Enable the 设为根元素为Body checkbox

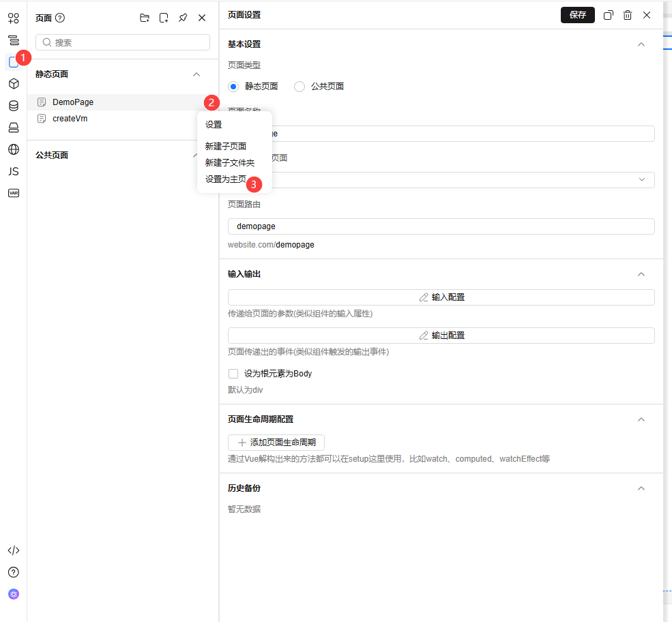click(234, 373)
